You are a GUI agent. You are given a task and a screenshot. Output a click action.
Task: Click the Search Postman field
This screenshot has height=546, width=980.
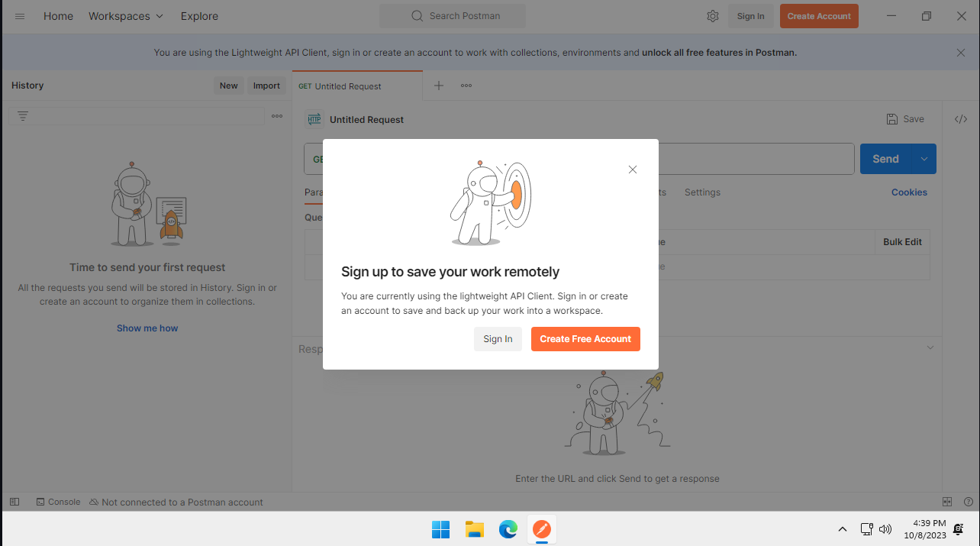(x=453, y=16)
